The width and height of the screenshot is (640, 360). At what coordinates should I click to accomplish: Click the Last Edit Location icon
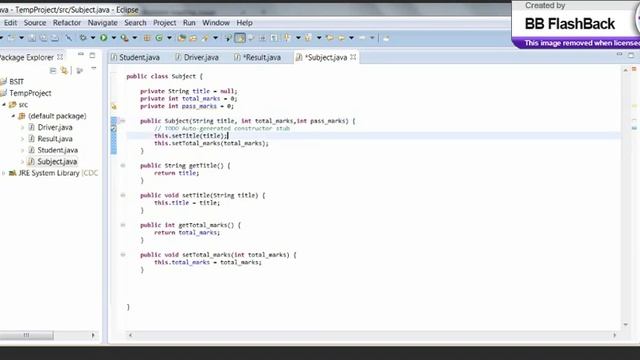(329, 38)
